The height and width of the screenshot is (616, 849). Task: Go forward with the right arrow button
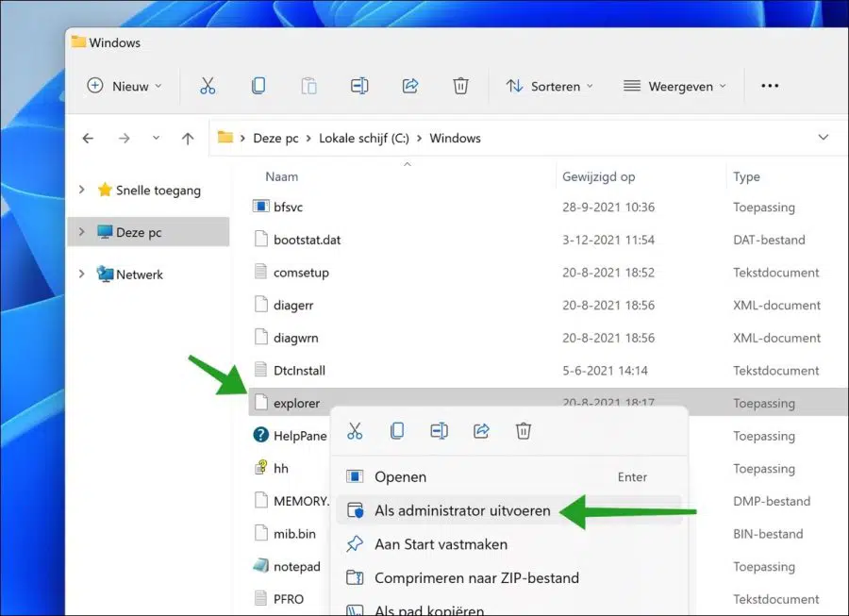[124, 138]
